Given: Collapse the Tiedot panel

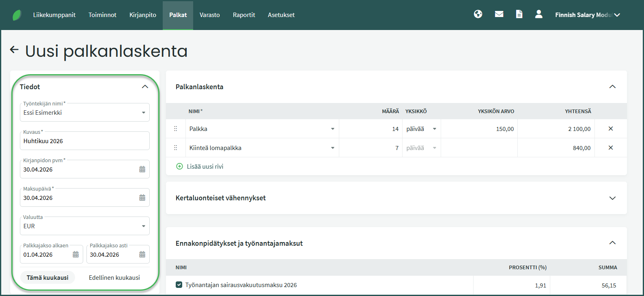Looking at the screenshot, I should tap(145, 87).
